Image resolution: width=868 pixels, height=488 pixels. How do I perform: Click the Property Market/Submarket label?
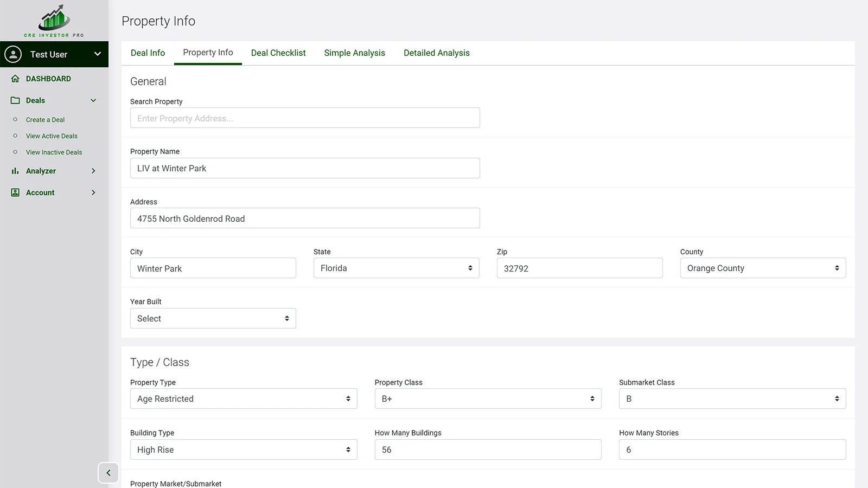(176, 484)
